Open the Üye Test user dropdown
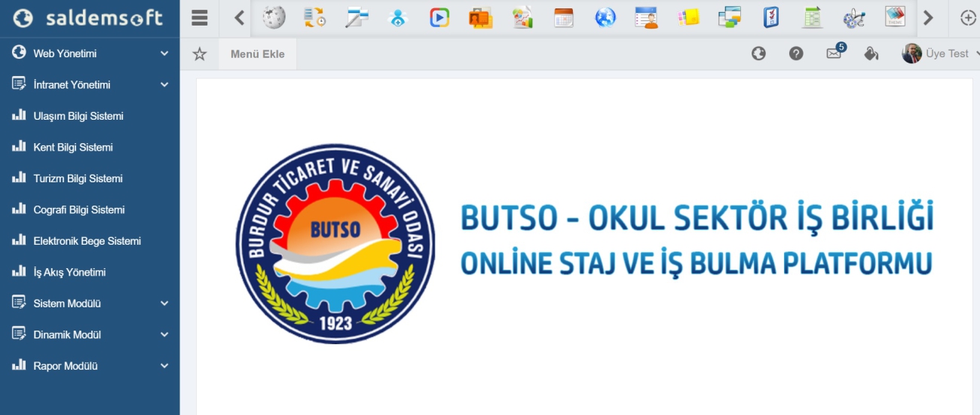 [941, 53]
